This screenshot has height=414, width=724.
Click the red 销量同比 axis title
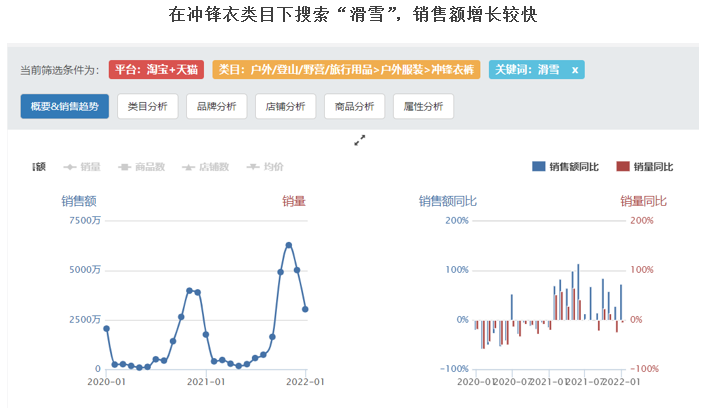click(643, 201)
